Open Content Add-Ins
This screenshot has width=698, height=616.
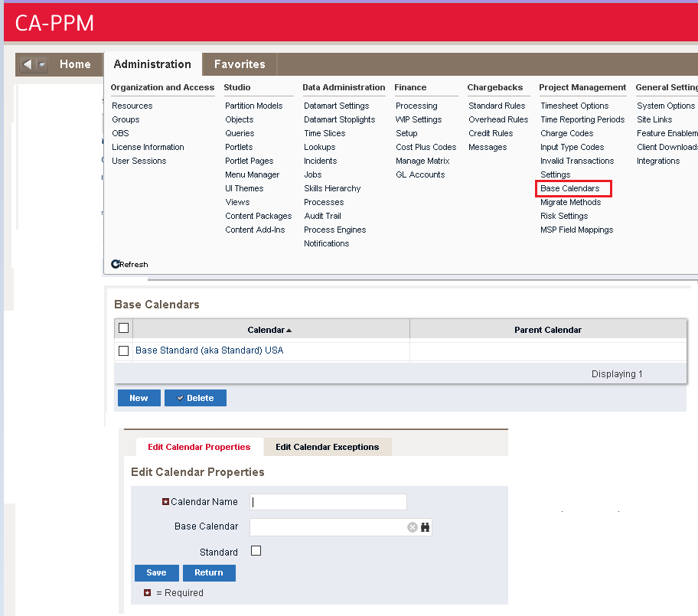click(255, 230)
